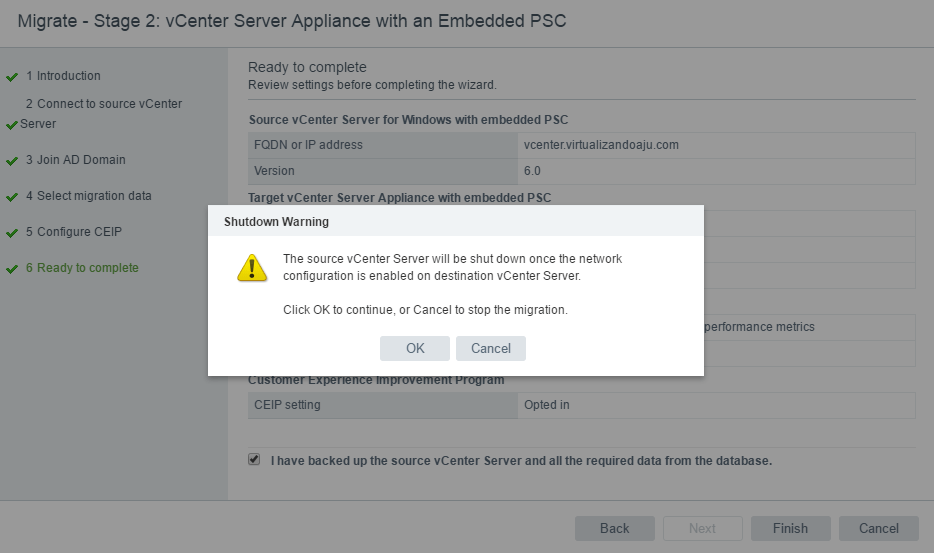The height and width of the screenshot is (553, 934).
Task: Click the checkmark next to Connect to source vCenter Server
Action: [12, 125]
